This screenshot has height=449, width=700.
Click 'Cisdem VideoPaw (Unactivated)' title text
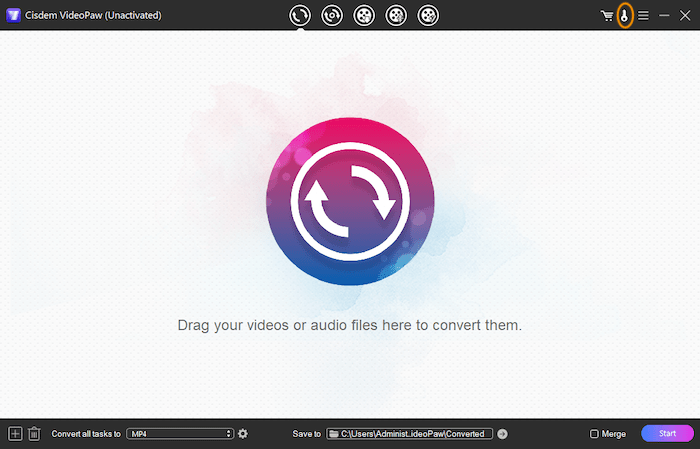[93, 16]
